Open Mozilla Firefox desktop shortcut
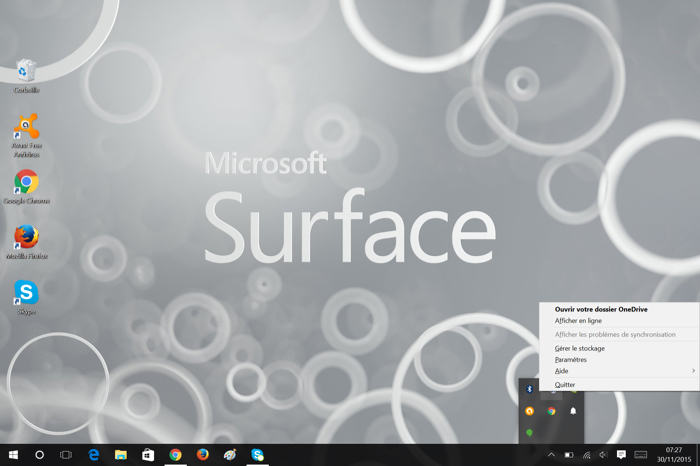Screen dimensions: 700x466 (x=26, y=237)
